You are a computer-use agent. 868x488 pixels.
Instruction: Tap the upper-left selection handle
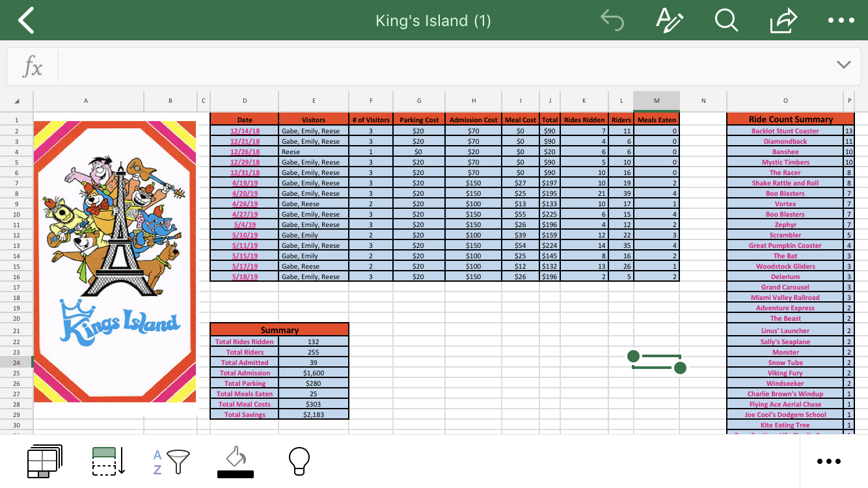(633, 356)
